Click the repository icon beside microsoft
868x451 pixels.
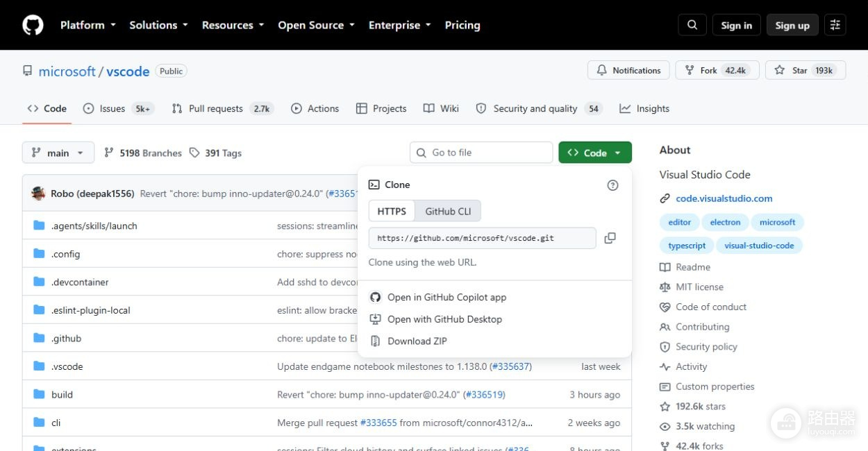28,71
